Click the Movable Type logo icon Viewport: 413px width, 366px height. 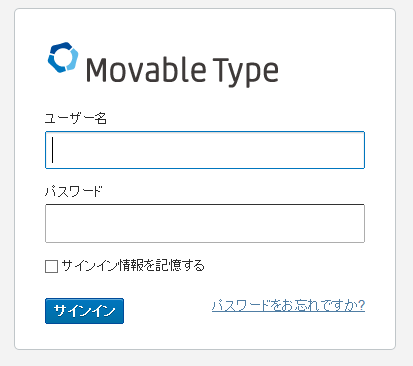click(63, 57)
